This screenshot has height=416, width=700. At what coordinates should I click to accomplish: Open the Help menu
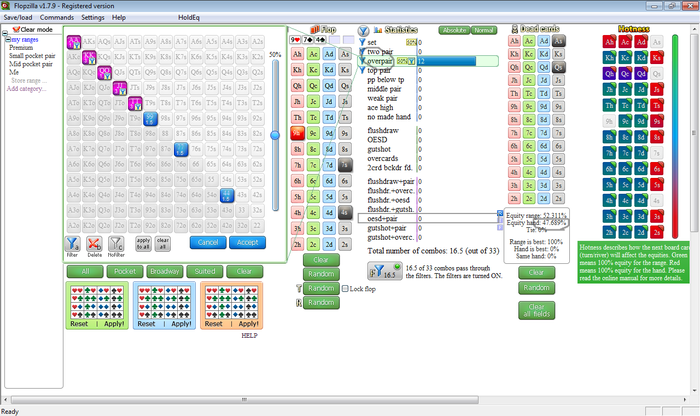tap(119, 17)
